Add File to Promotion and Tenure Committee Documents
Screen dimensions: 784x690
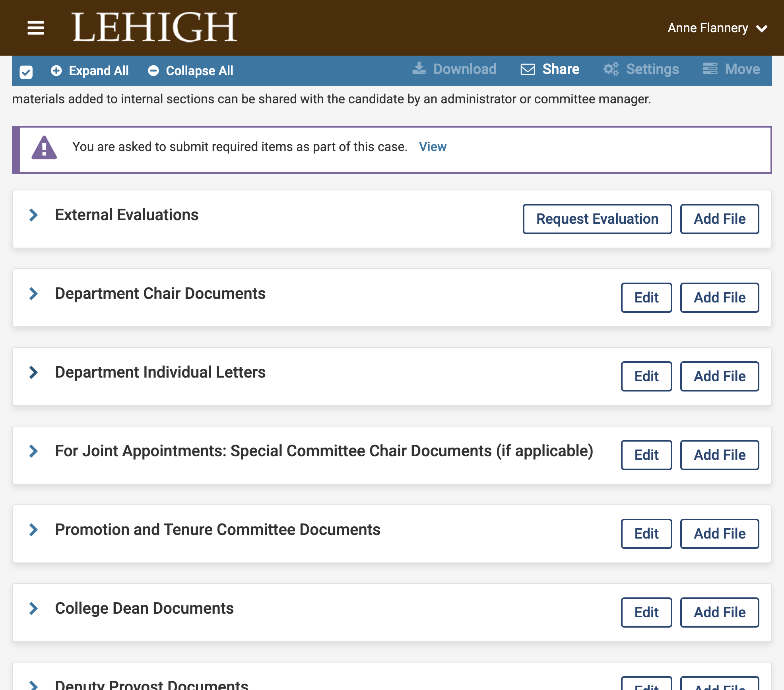(720, 534)
